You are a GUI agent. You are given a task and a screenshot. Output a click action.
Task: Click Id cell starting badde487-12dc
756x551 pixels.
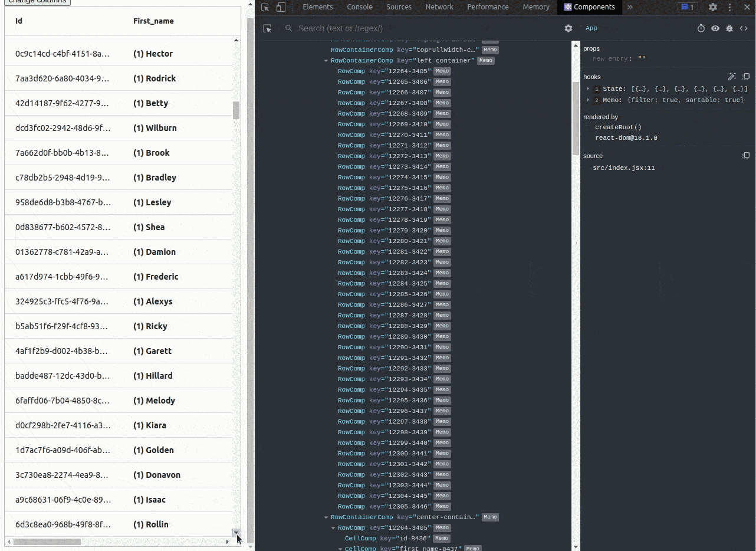[63, 376]
